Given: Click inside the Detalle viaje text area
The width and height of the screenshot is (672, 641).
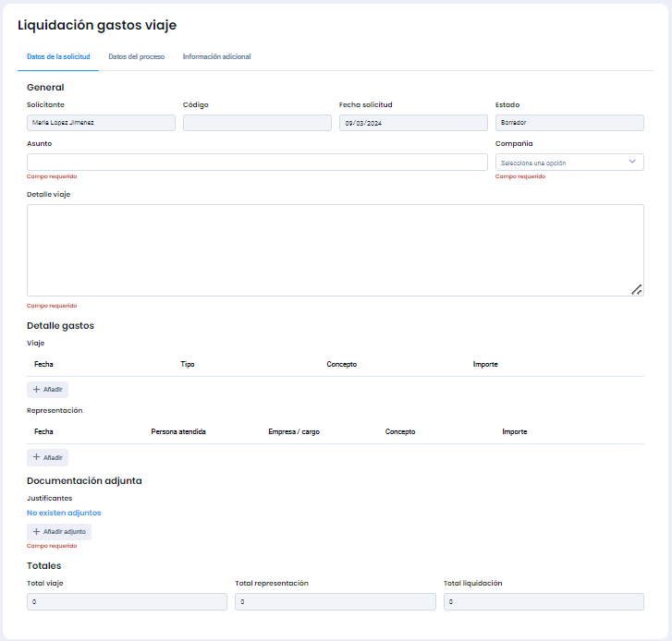Looking at the screenshot, I should pyautogui.click(x=335, y=249).
